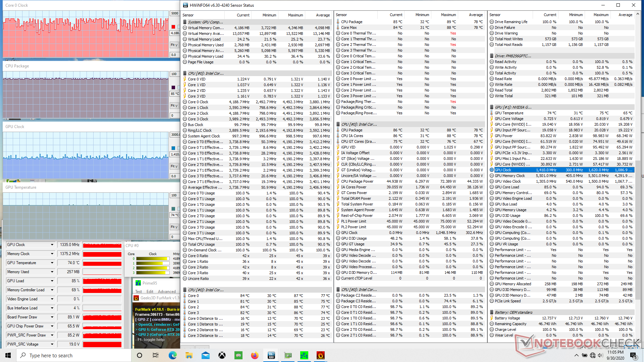Select the Battery Voltage row

(x=561, y=318)
